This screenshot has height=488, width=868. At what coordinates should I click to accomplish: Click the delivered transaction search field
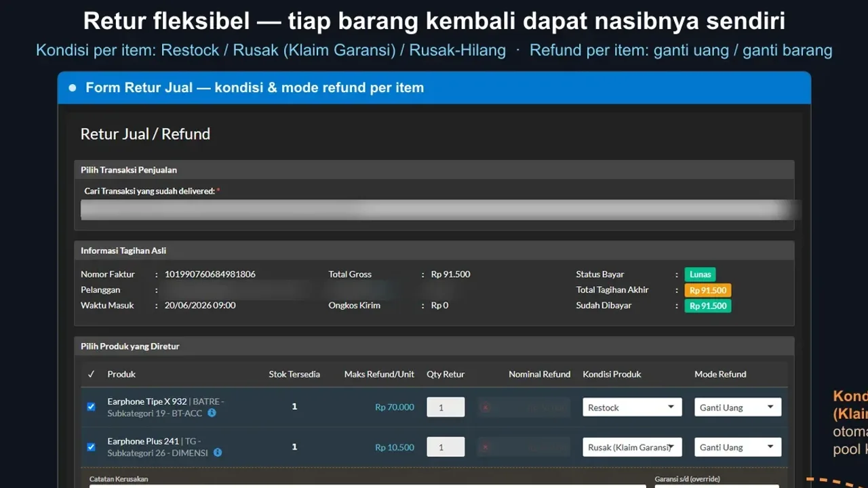tap(437, 209)
